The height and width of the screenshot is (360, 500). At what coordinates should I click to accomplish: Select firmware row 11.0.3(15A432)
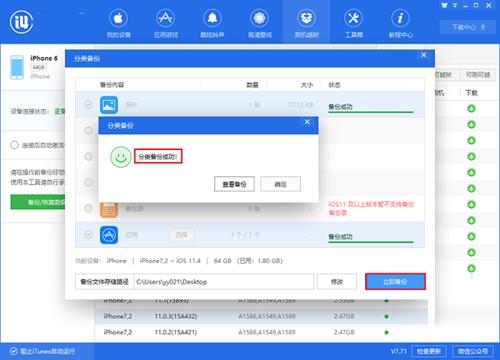coord(261,316)
